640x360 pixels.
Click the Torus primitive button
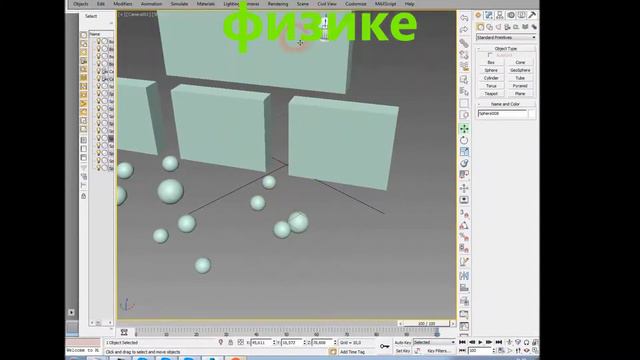(491, 86)
